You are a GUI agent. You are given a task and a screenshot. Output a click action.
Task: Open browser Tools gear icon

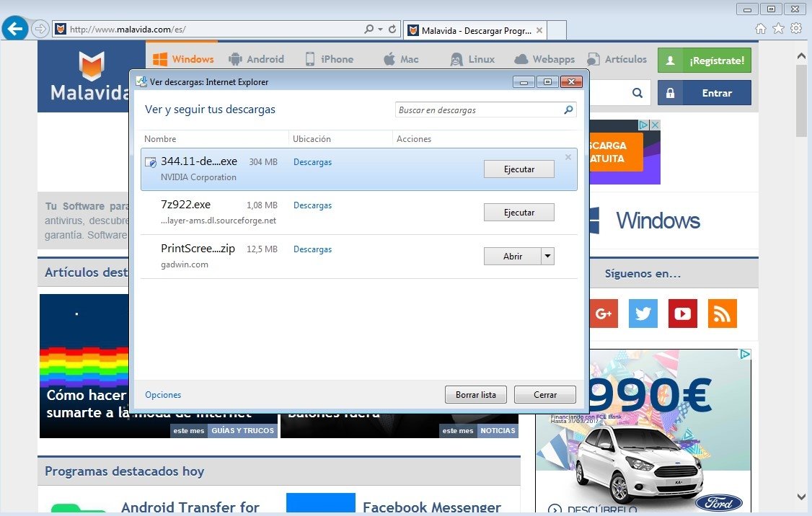[x=796, y=28]
